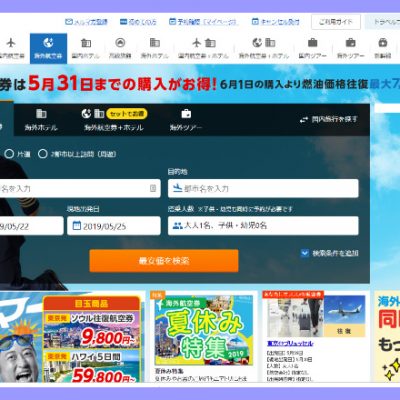Image resolution: width=400 pixels, height=400 pixels.
Task: Click the destination city name input field
Action: tap(263, 188)
